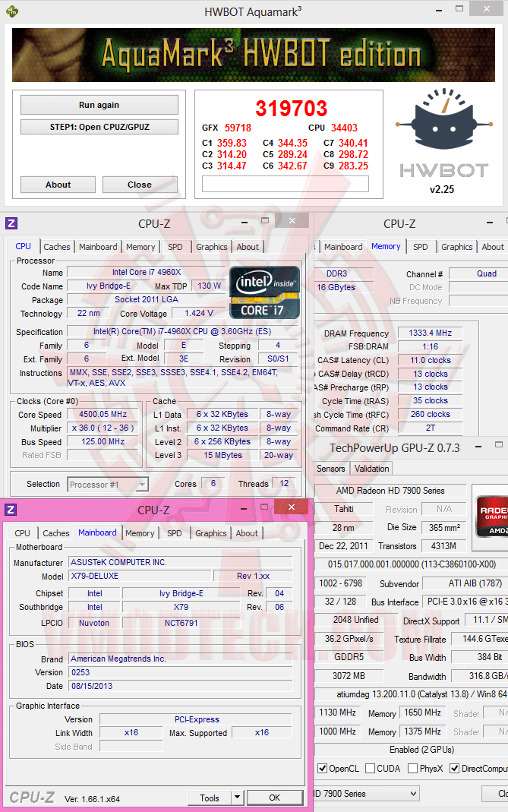Close the pink CPU-Z Mainboard window
This screenshot has width=508, height=812.
point(292,507)
